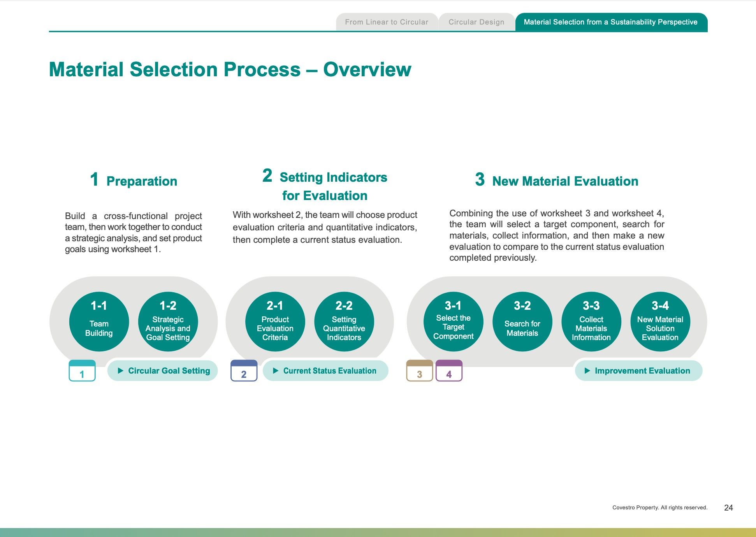This screenshot has width=756, height=537.
Task: Click the Circular Goal Setting button
Action: (x=163, y=371)
